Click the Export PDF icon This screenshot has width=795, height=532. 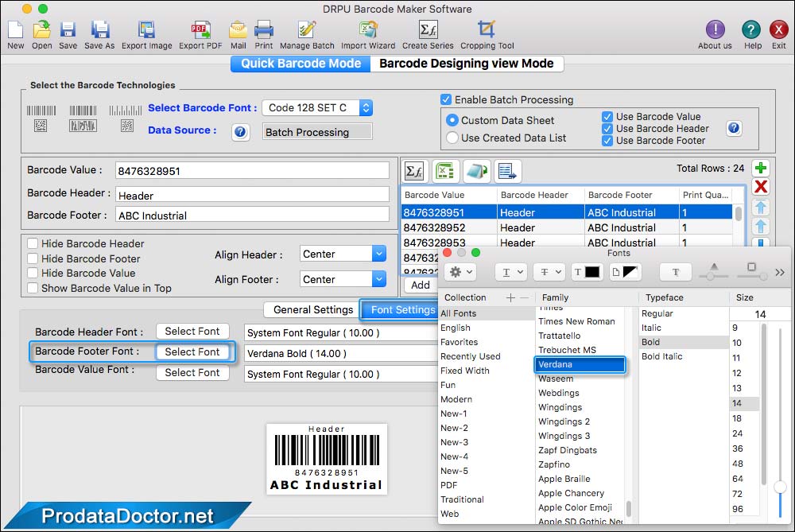pos(200,30)
